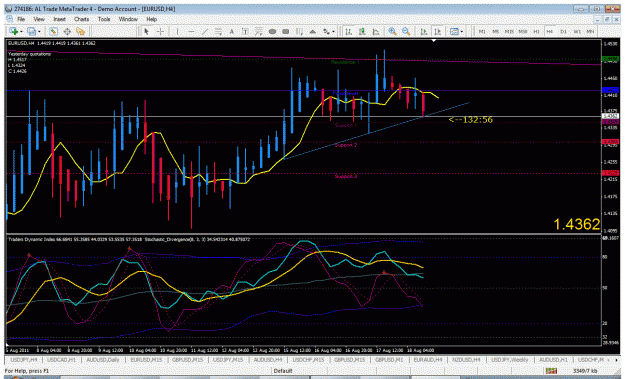Select the Fibonacci Retracement tool
This screenshot has width=625, height=379.
pos(259,31)
